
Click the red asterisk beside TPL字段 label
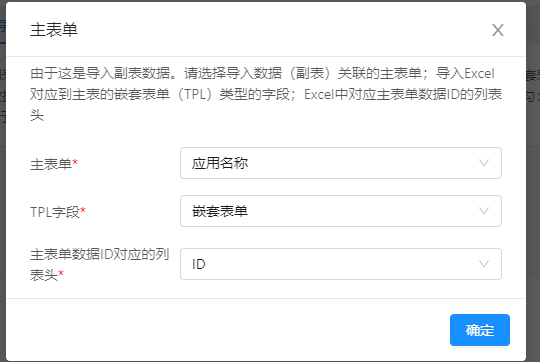83,210
